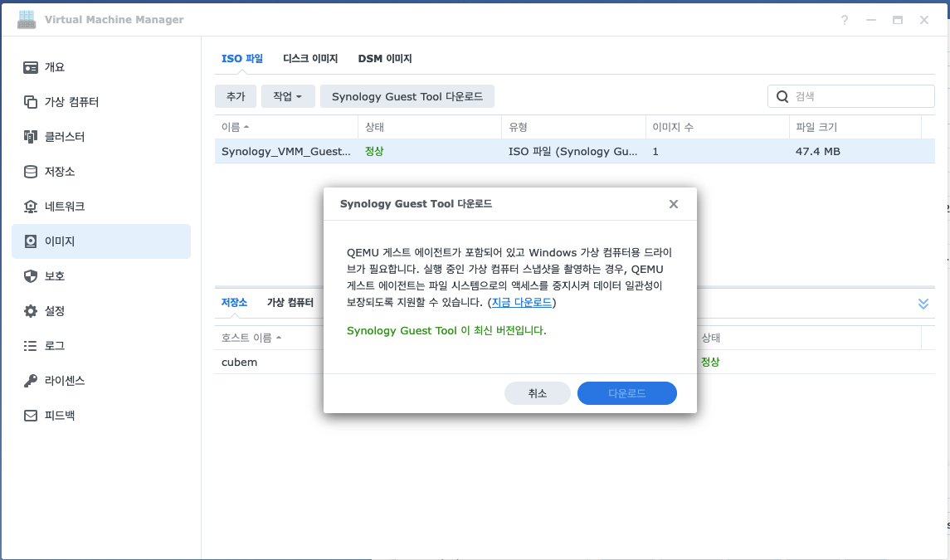Open the 작업 action dropdown
This screenshot has width=950, height=560.
[x=288, y=96]
